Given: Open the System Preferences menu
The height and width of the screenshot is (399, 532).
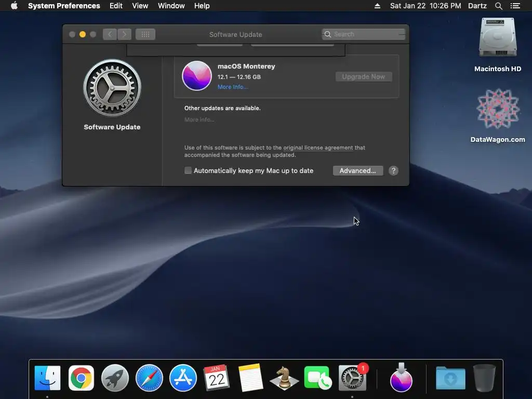Looking at the screenshot, I should [64, 6].
